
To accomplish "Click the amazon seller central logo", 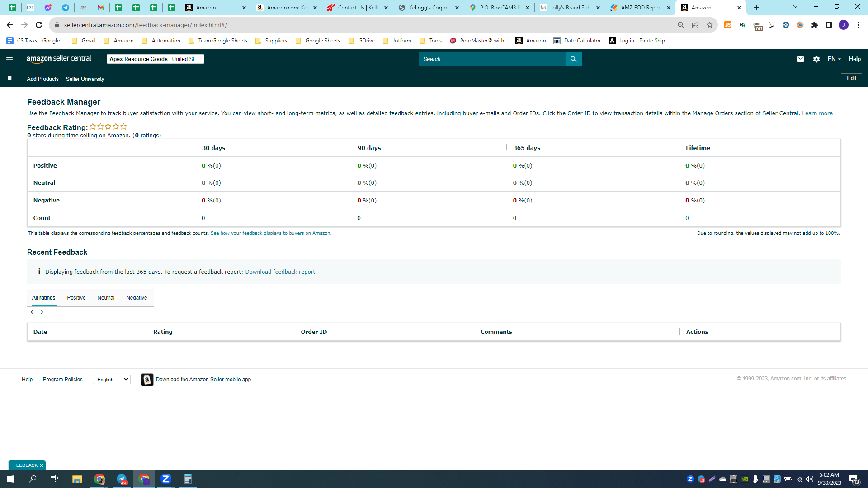I will tap(59, 59).
